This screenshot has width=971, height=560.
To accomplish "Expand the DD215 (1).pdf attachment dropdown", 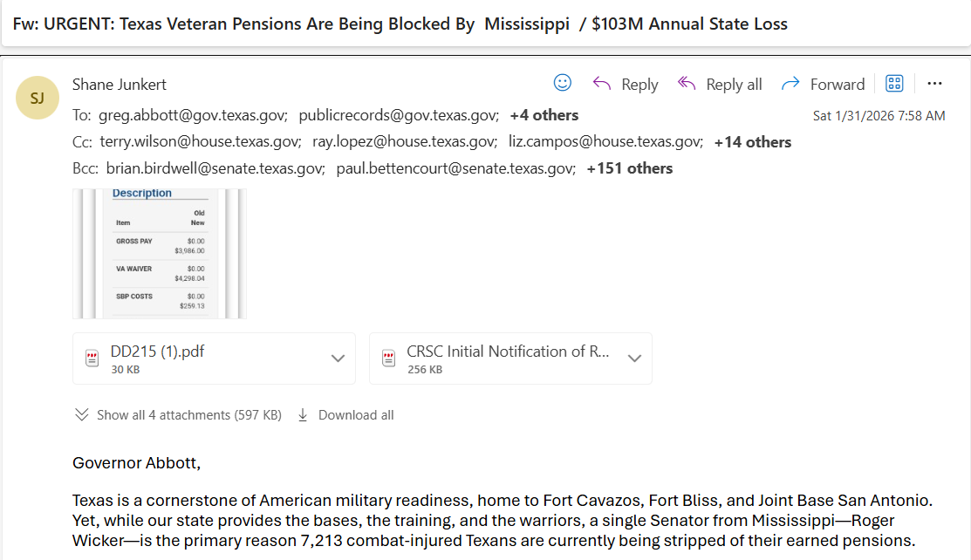I will 338,358.
